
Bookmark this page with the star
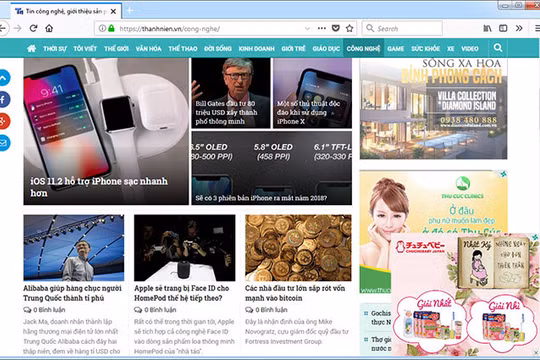click(349, 28)
